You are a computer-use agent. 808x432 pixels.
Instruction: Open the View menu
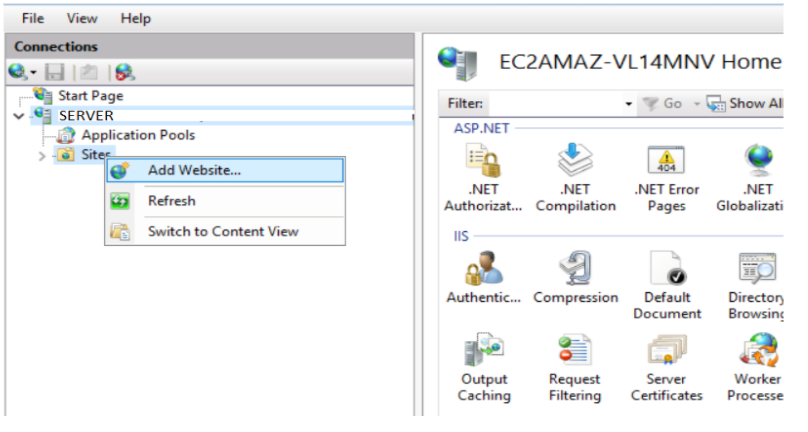click(82, 18)
